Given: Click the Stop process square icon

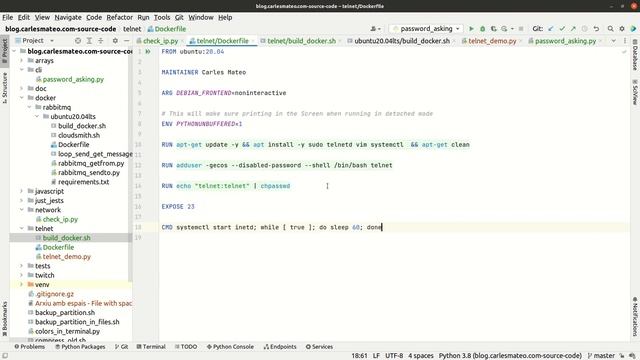Looking at the screenshot, I should (x=521, y=29).
